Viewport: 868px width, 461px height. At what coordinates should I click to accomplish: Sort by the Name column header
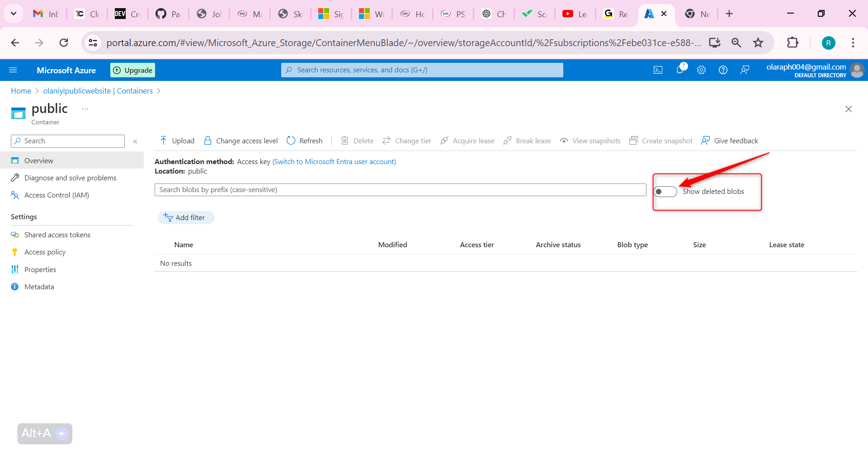(184, 245)
